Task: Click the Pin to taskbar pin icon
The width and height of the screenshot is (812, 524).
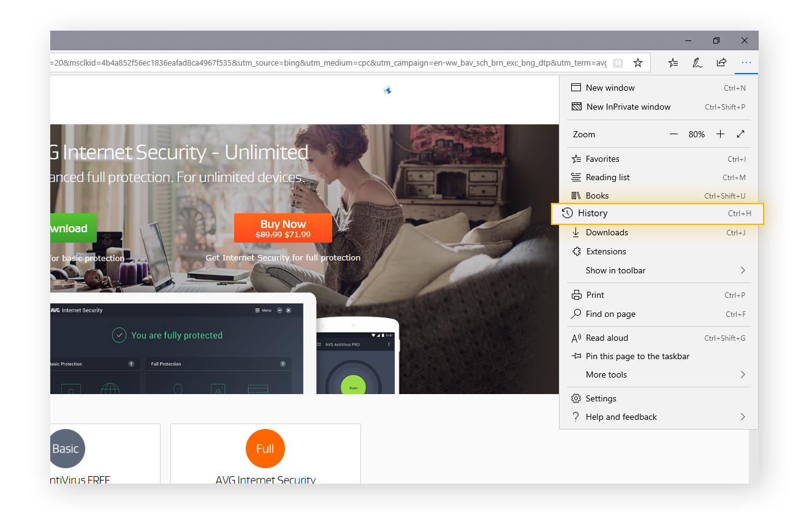Action: click(x=576, y=356)
